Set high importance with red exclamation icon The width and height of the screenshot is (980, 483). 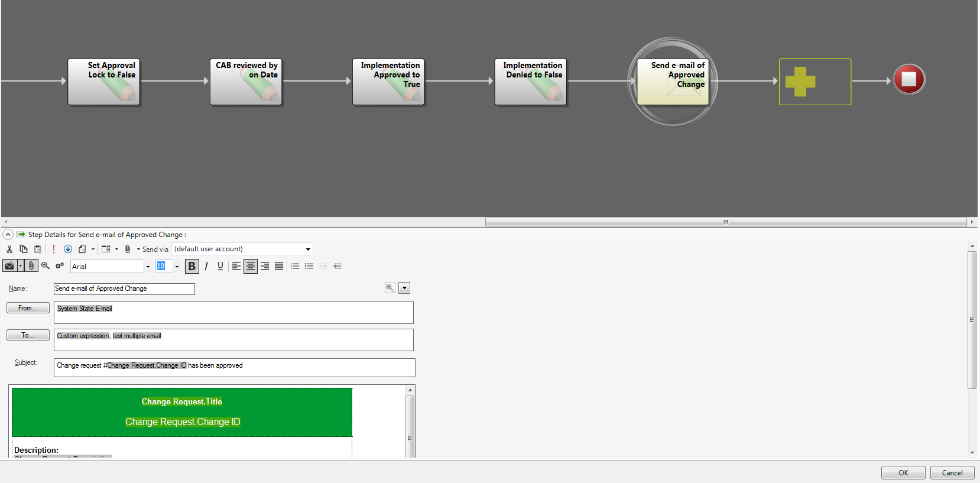(54, 249)
